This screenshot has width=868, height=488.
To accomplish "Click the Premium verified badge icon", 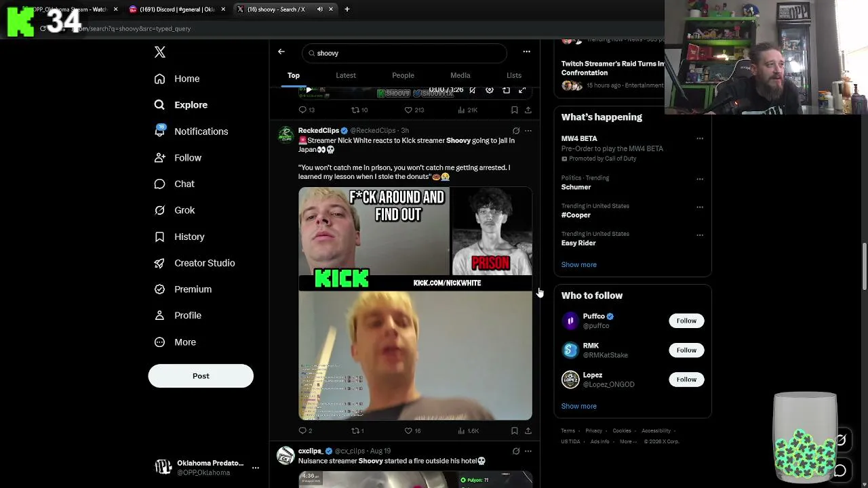I will click(159, 289).
